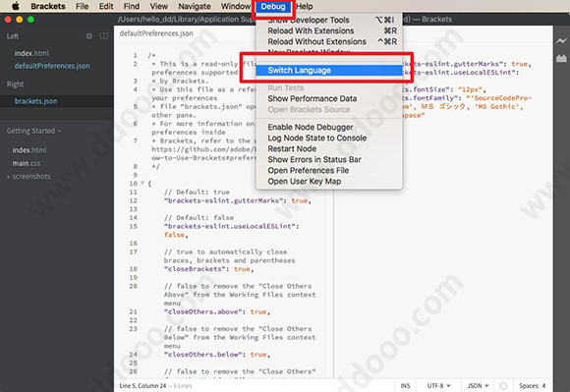Click the "closeOthers.above" key line 21
570x392 pixels.
202,311
